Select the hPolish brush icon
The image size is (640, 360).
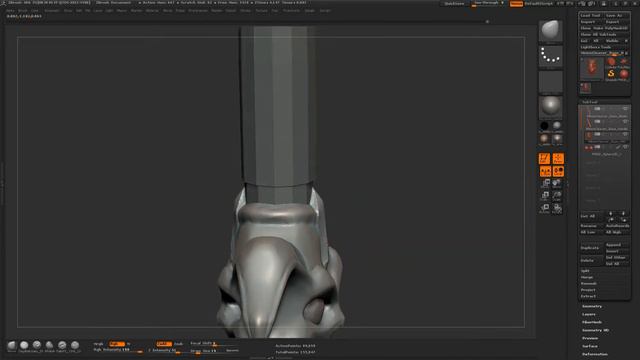49,346
